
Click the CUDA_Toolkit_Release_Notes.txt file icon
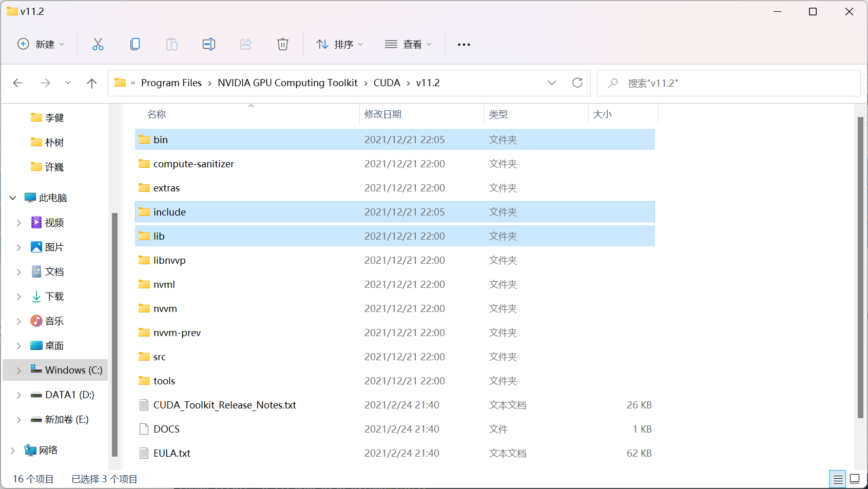tap(144, 405)
